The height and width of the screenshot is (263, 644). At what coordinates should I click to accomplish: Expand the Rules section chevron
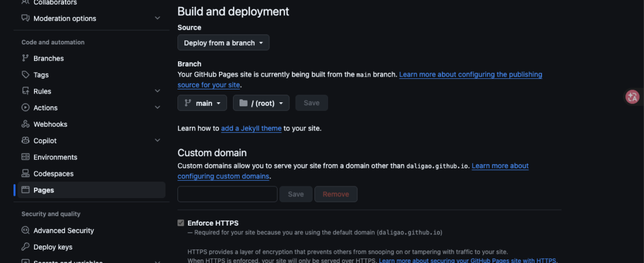click(x=157, y=91)
